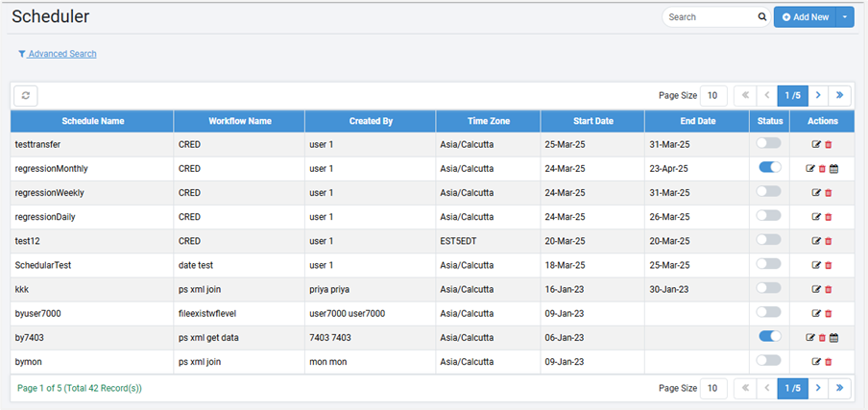This screenshot has width=868, height=410.
Task: Click the search magnifier icon
Action: [762, 17]
